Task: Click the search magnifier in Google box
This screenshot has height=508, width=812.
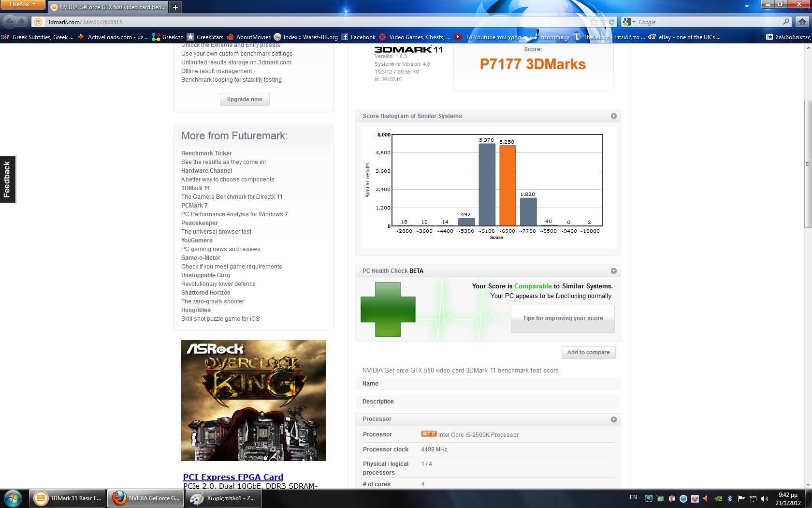Action: click(x=786, y=22)
